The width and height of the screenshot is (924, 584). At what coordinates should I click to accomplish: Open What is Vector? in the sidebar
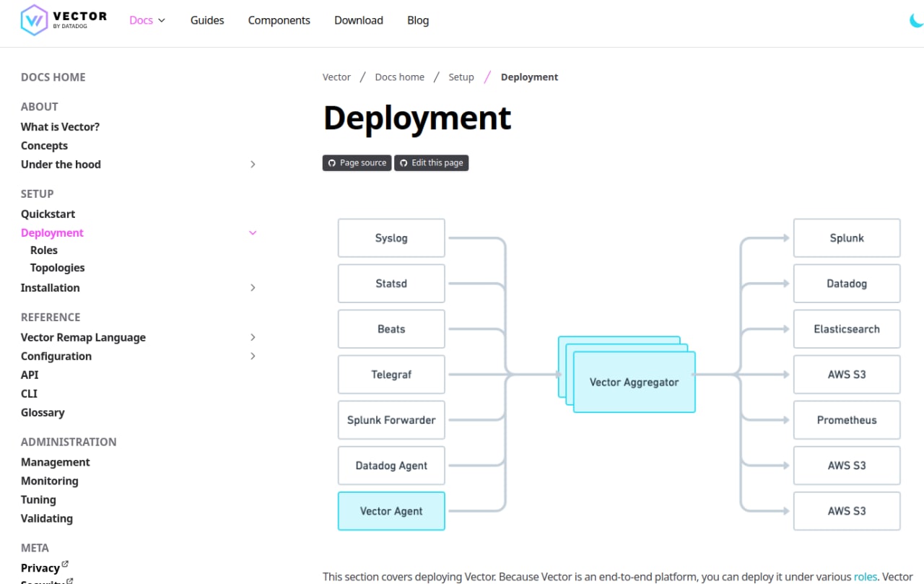[60, 127]
